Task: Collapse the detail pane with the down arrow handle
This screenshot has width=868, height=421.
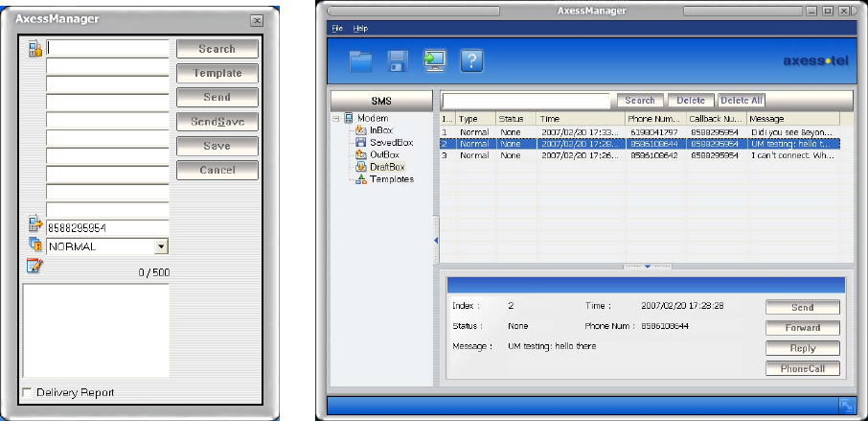Action: [648, 267]
